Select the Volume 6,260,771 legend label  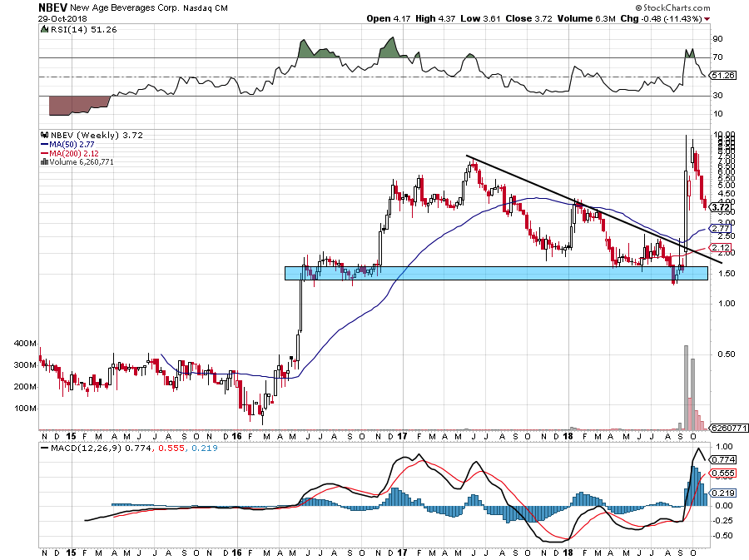coord(82,161)
